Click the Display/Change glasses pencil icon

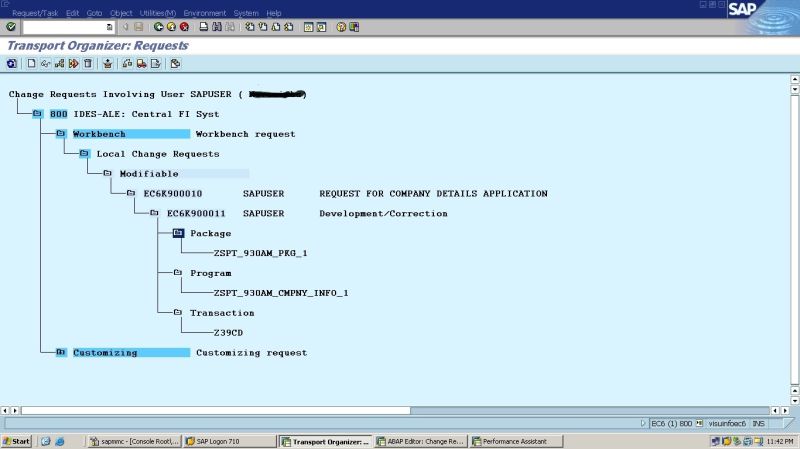(x=45, y=64)
